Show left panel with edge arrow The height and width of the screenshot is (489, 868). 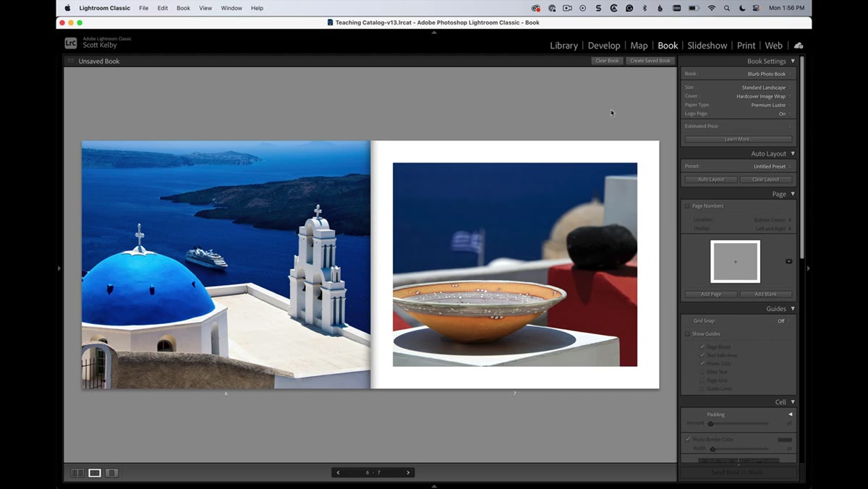[x=59, y=268]
